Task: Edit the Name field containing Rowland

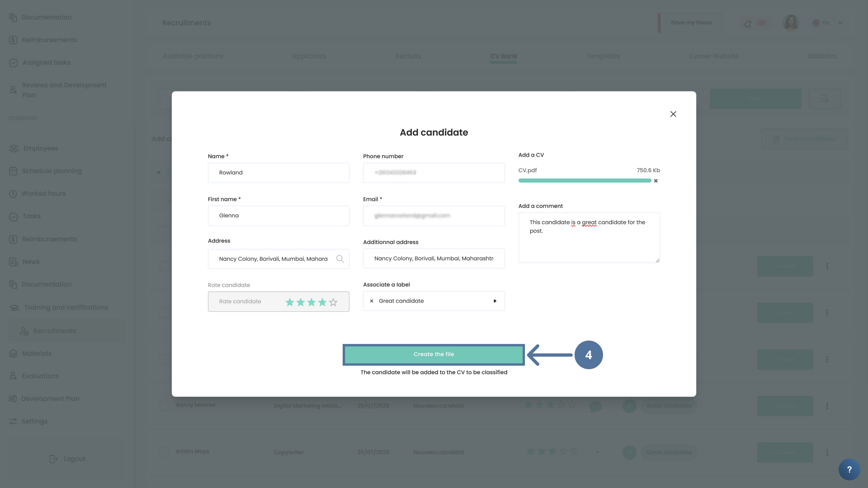Action: (278, 173)
